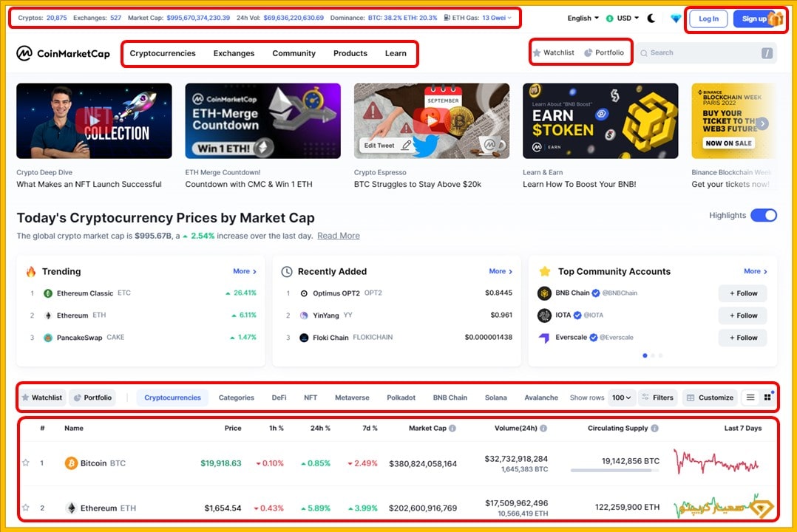Click Volume(24h) info icon
Image resolution: width=797 pixels, height=532 pixels.
coord(543,429)
